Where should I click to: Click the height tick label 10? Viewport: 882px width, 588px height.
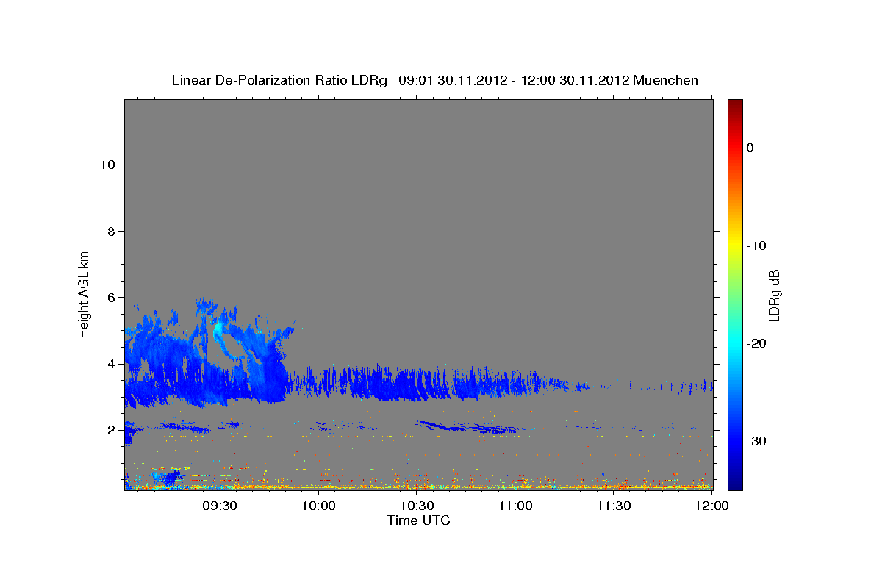pos(107,165)
